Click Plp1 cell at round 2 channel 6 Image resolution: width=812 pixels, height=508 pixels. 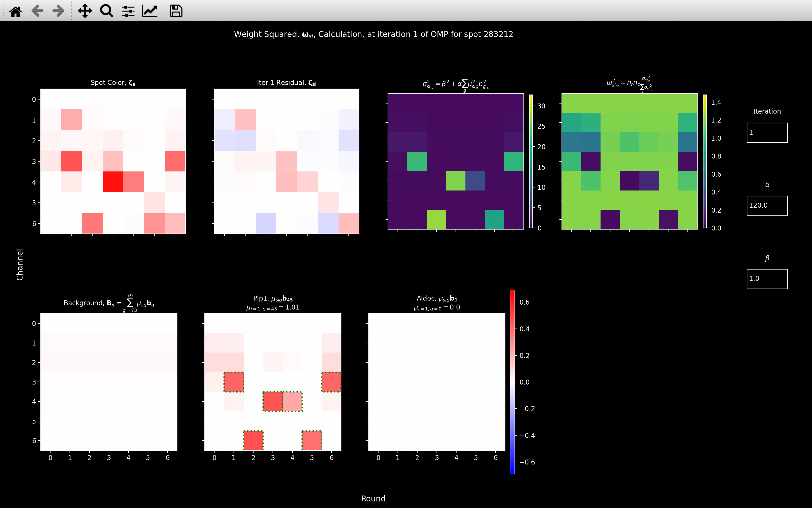(x=253, y=441)
